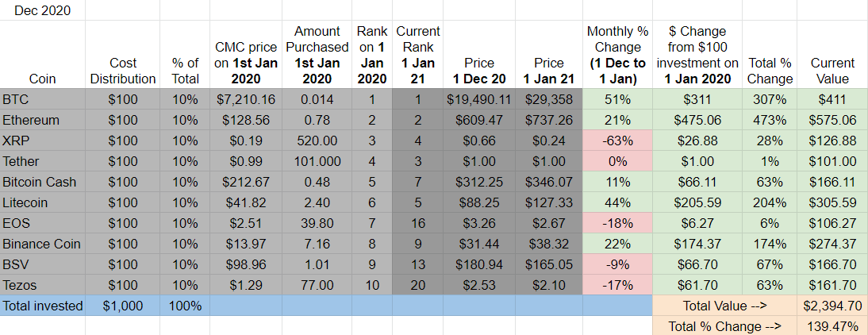Select the 'CMC price on 1st Jan 2020' header

point(246,54)
